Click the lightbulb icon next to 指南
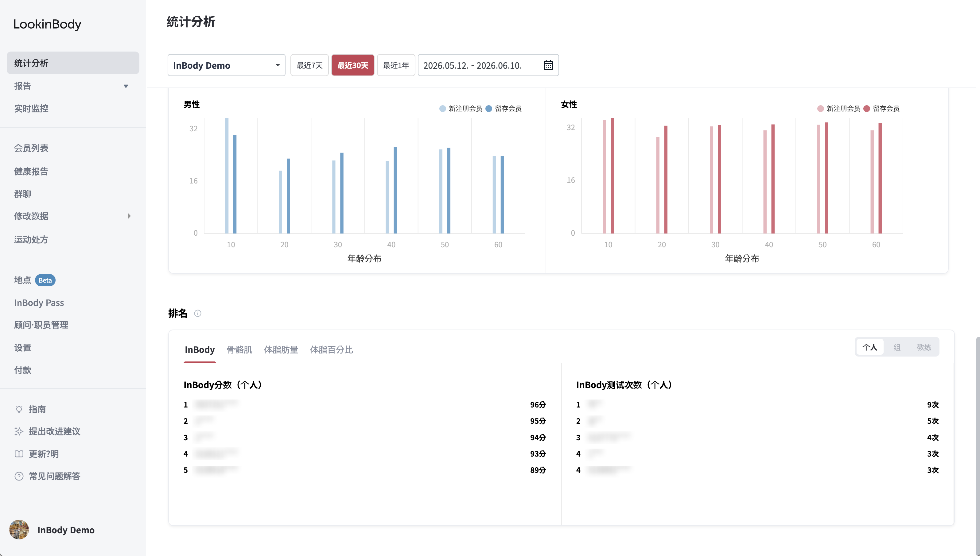The height and width of the screenshot is (556, 980). click(x=19, y=409)
